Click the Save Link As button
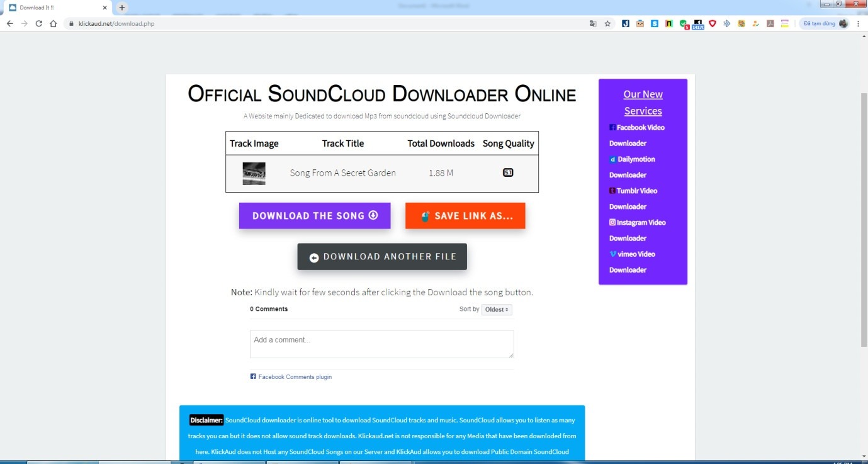 [465, 215]
